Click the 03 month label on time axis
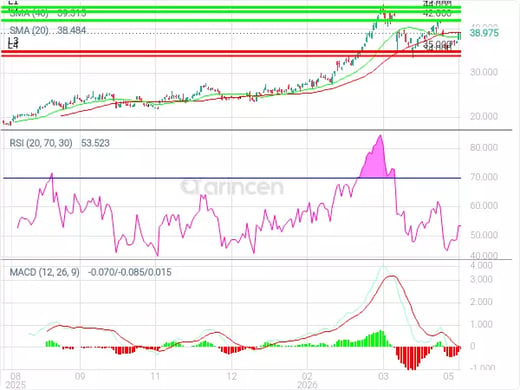The image size is (520, 390). point(383,376)
